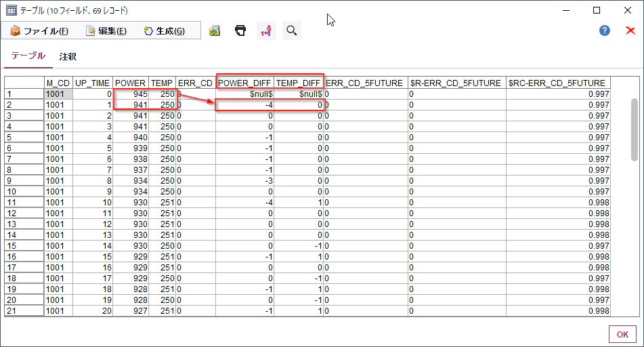
Task: Click the field/value label display icon
Action: (x=266, y=30)
